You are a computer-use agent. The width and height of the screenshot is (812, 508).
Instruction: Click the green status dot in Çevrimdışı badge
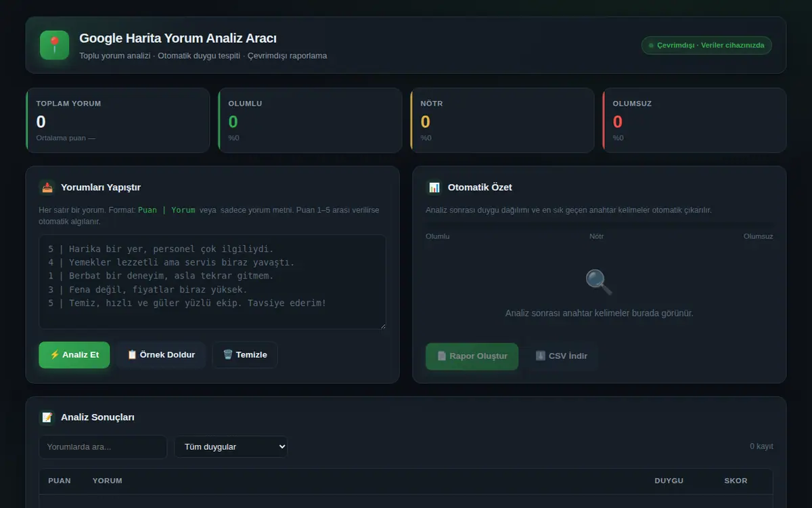[x=651, y=45]
